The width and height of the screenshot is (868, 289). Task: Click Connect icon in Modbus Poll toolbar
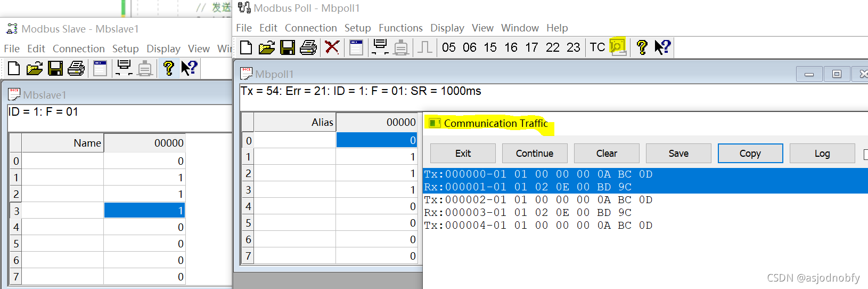[x=380, y=47]
